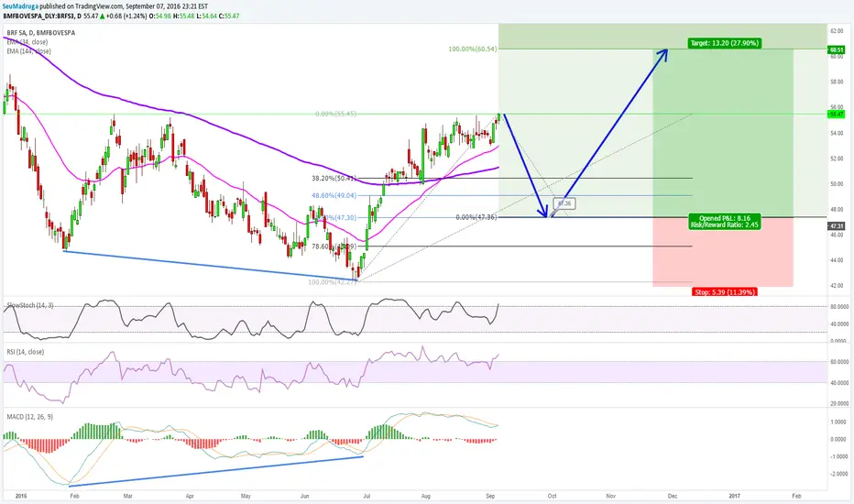Click the EMA (144, close) indicator legend

pyautogui.click(x=29, y=51)
